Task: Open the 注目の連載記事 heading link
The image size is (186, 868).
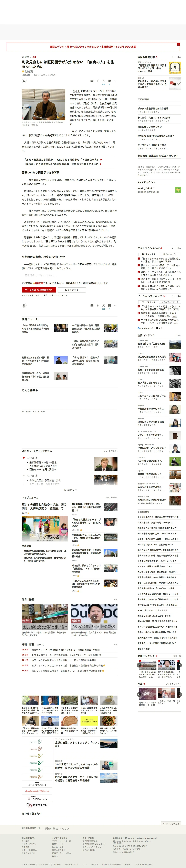Action: coord(147,57)
